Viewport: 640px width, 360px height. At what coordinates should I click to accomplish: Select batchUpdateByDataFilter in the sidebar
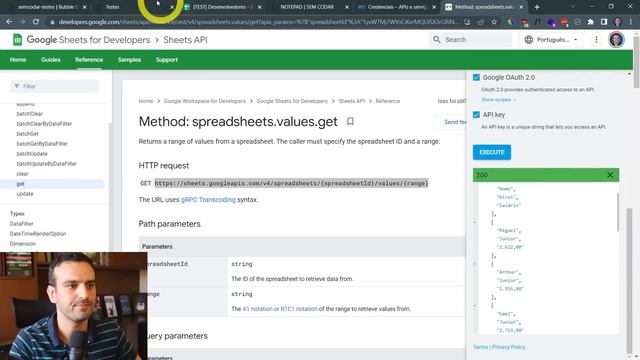pyautogui.click(x=47, y=164)
